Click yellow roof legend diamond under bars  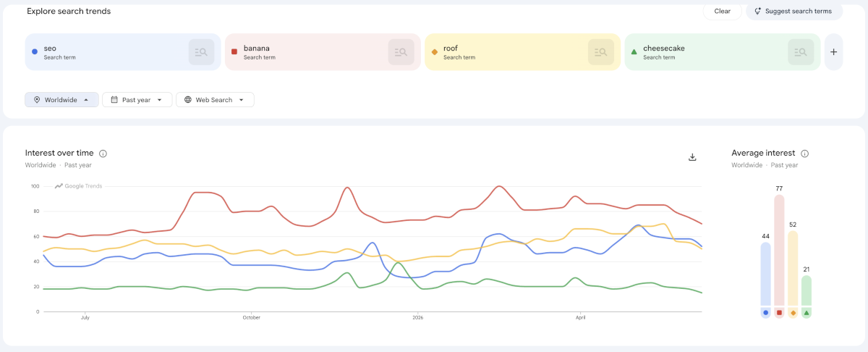pos(793,313)
